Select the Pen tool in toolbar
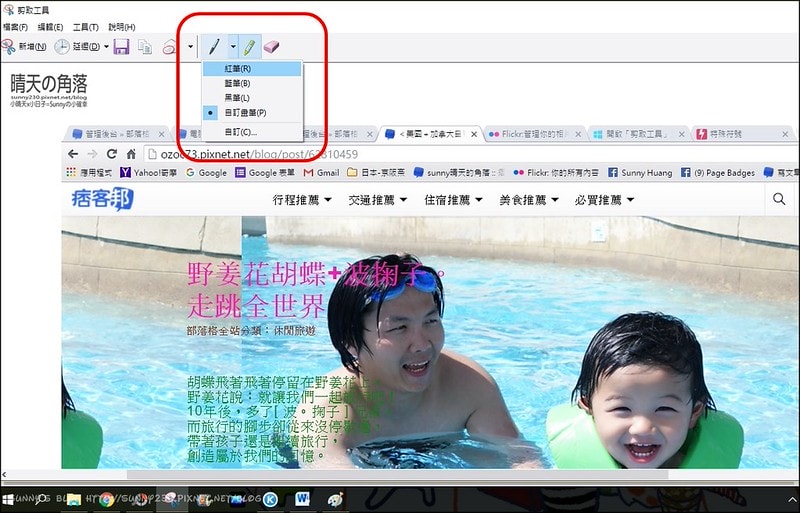The height and width of the screenshot is (513, 800). [214, 46]
